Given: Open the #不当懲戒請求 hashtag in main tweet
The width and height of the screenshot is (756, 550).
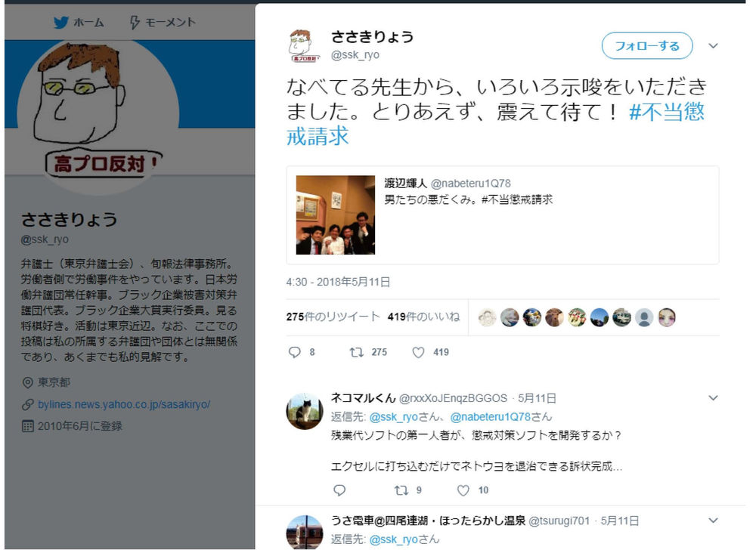Looking at the screenshot, I should (496, 124).
